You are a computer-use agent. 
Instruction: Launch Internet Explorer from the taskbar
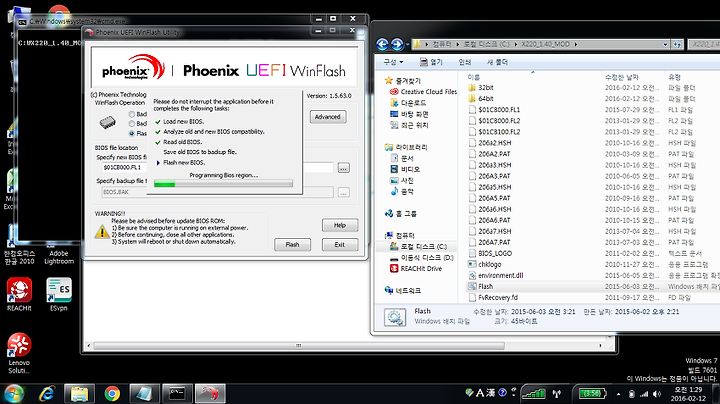[47, 394]
